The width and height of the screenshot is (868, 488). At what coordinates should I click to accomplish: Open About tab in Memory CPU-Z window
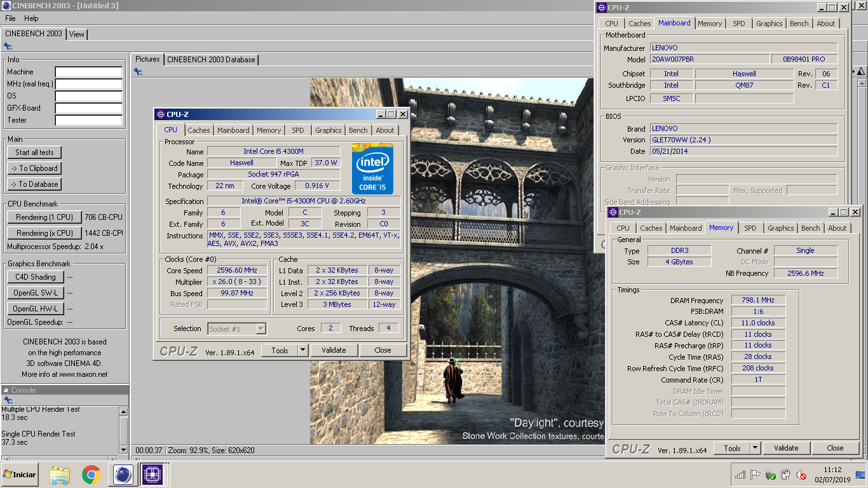point(837,228)
